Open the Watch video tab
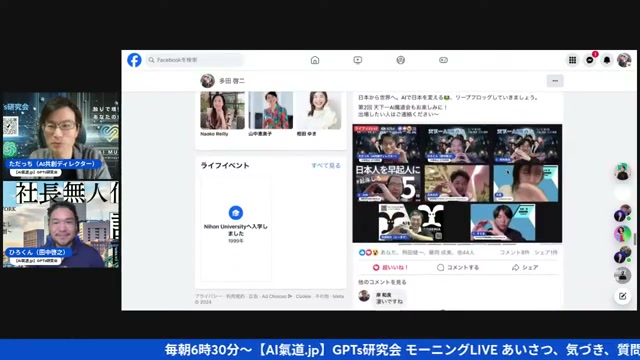 coord(358,60)
